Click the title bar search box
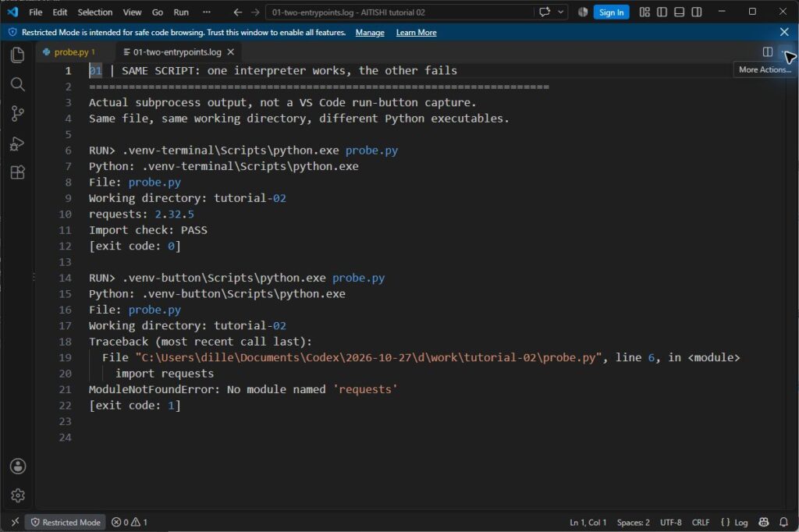This screenshot has width=799, height=532. point(400,12)
